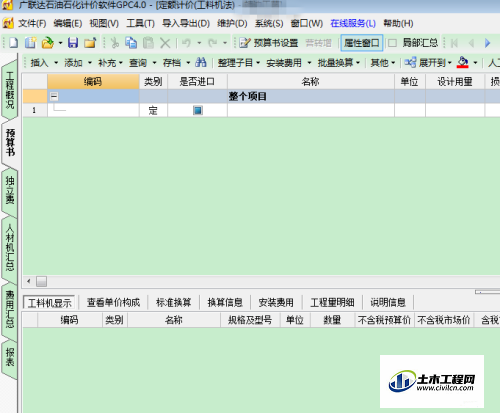
Task: Open 预算书设置 settings
Action: 269,43
